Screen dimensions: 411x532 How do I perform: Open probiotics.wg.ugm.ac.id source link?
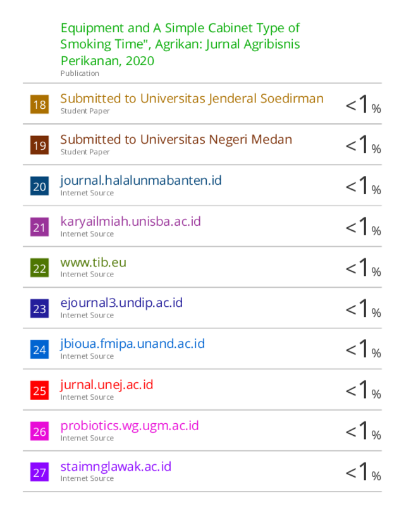(x=130, y=426)
